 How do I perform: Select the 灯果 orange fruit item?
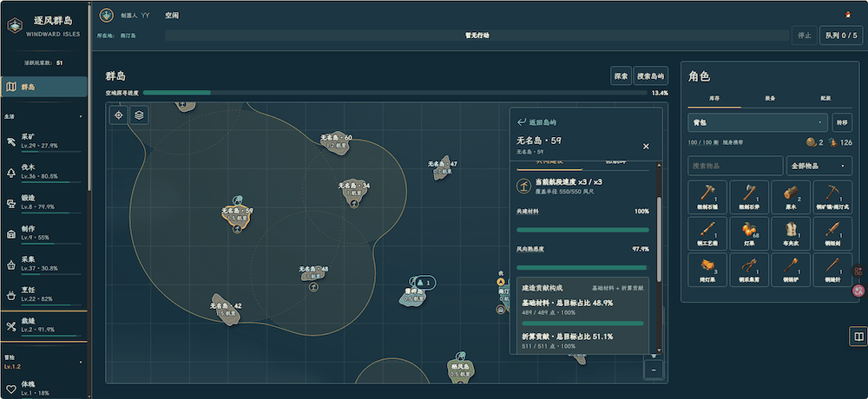point(749,233)
